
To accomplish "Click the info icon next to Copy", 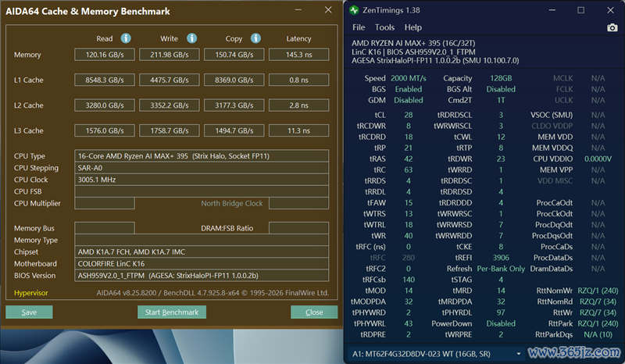I will click(x=255, y=38).
